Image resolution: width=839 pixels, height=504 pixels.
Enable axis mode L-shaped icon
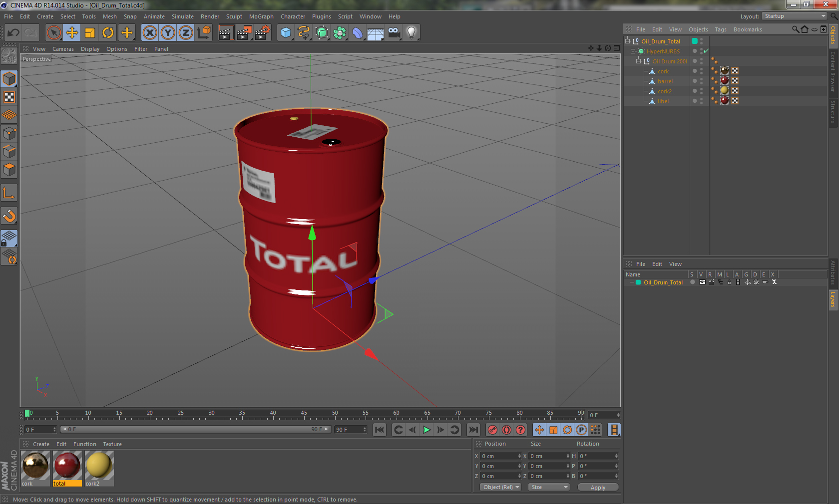pyautogui.click(x=9, y=193)
